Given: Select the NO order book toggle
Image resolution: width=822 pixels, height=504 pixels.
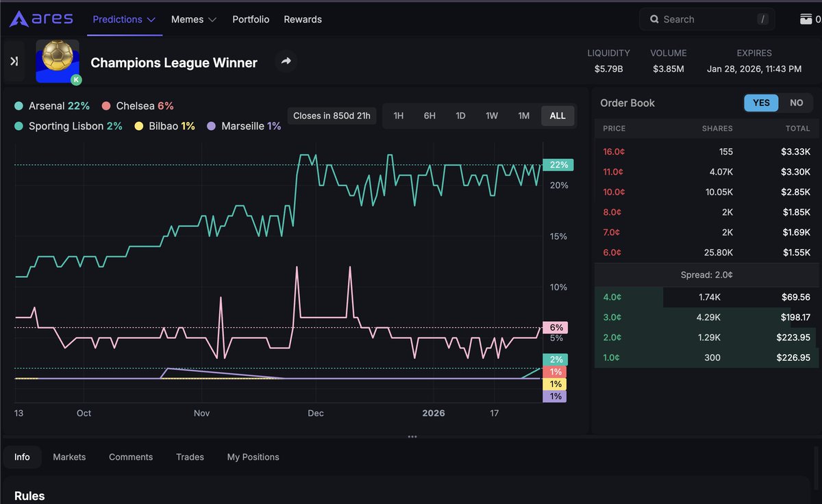Looking at the screenshot, I should (x=796, y=103).
